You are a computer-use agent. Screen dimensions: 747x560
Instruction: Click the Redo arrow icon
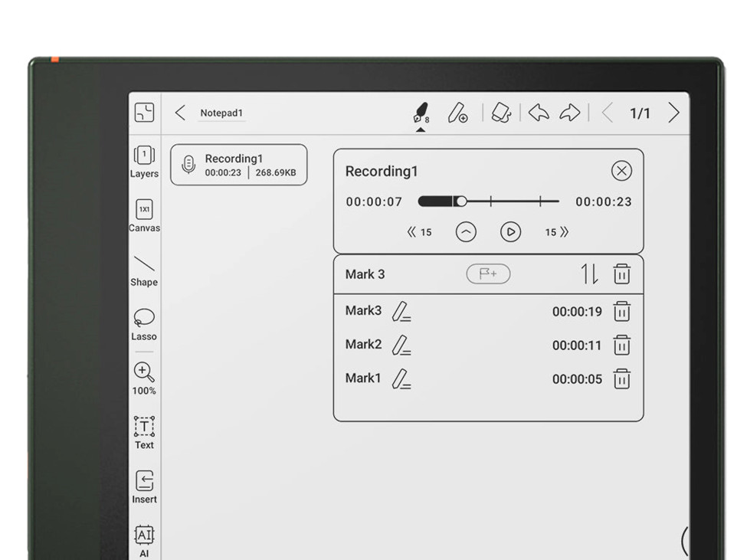[568, 113]
